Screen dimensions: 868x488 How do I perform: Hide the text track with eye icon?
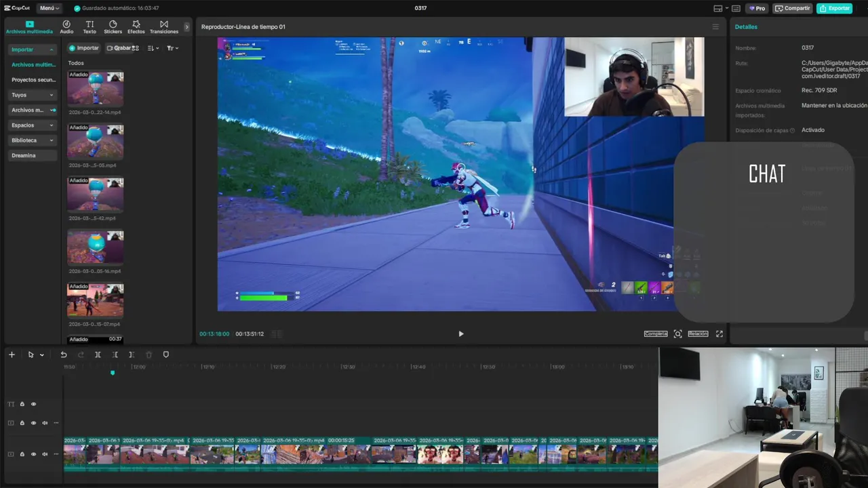33,404
